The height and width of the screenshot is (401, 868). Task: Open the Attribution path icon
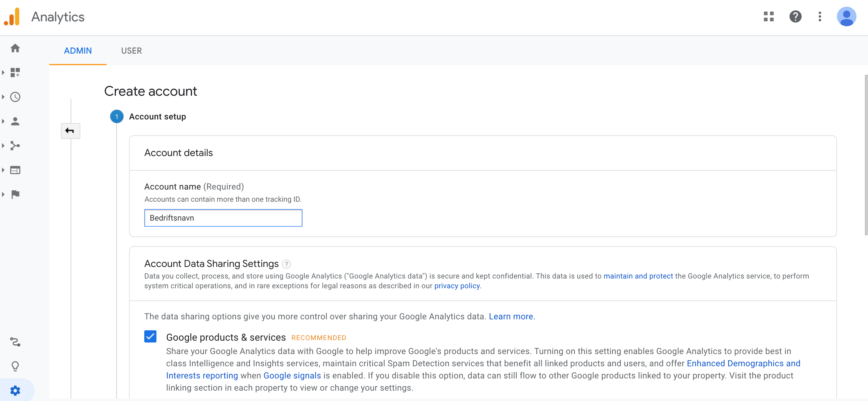coord(15,342)
